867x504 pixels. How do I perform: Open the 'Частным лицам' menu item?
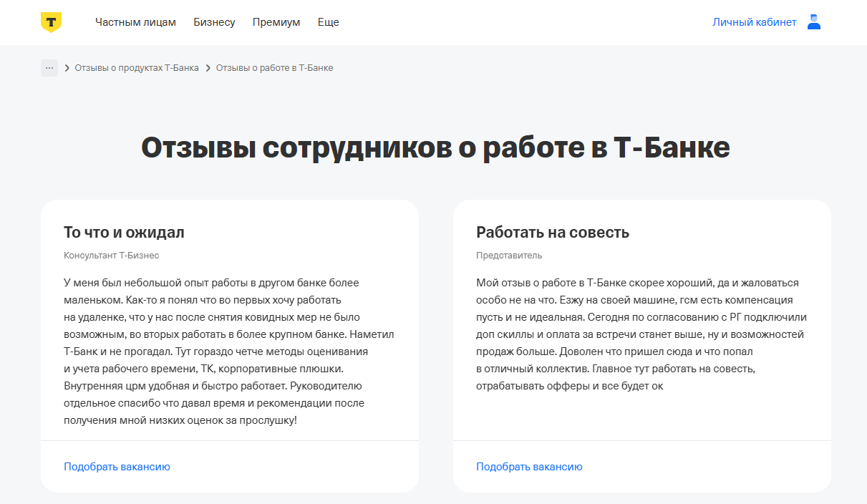[x=135, y=22]
